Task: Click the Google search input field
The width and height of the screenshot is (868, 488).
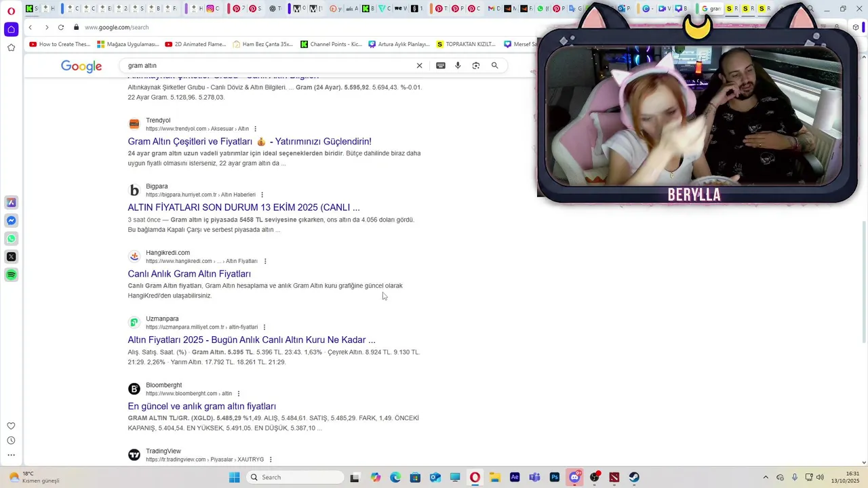Action: click(268, 66)
